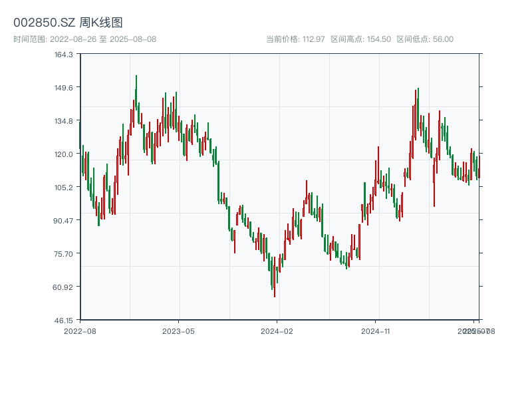Click the y-axis value 46.15
The image size is (532, 399).
(64, 321)
